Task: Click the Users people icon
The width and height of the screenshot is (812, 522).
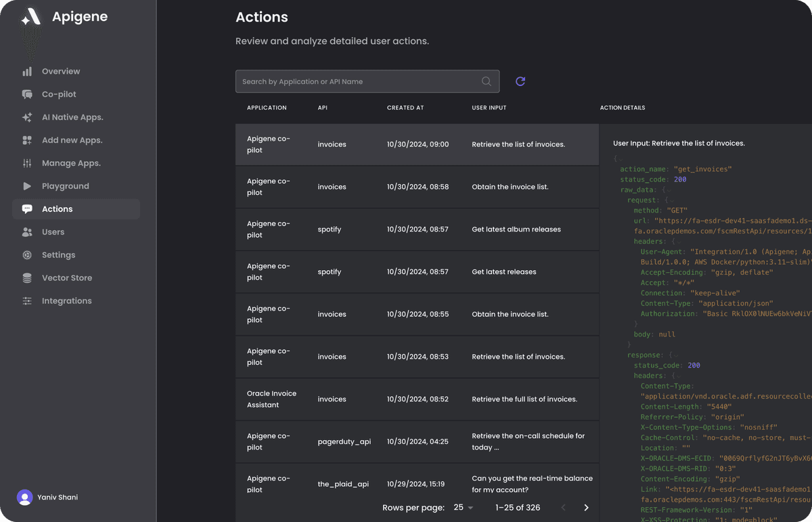Action: pyautogui.click(x=27, y=232)
